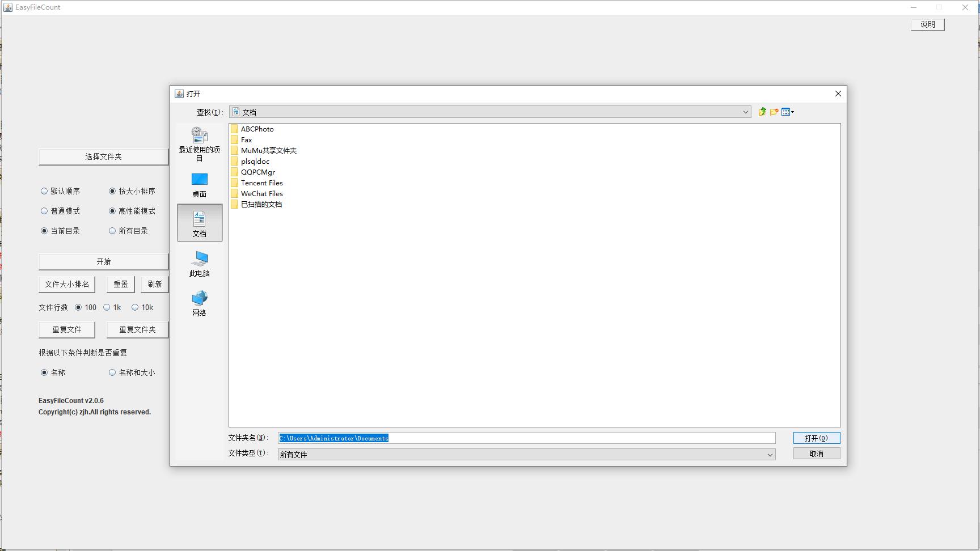Image resolution: width=980 pixels, height=551 pixels.
Task: Open 说明 help button
Action: pyautogui.click(x=928, y=24)
